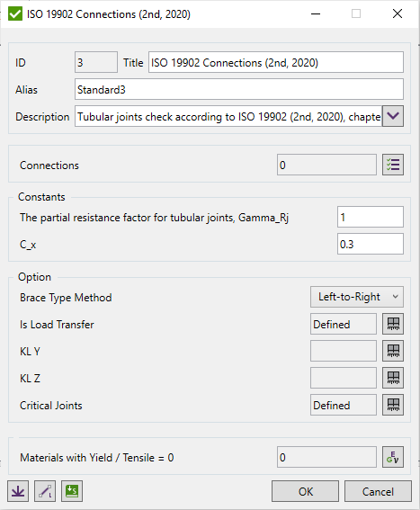Screen dimensions: 420x510
Task: Click the Materials with Yield / Tensile = 0 label
Action: (x=97, y=458)
